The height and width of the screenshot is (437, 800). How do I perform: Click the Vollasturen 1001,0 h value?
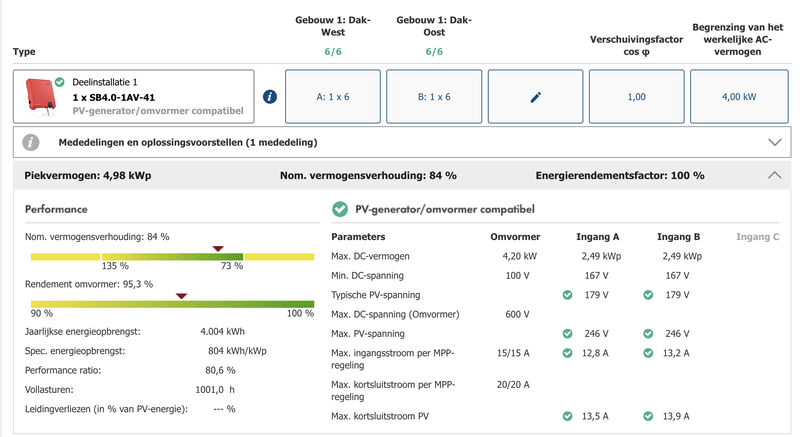tap(215, 390)
